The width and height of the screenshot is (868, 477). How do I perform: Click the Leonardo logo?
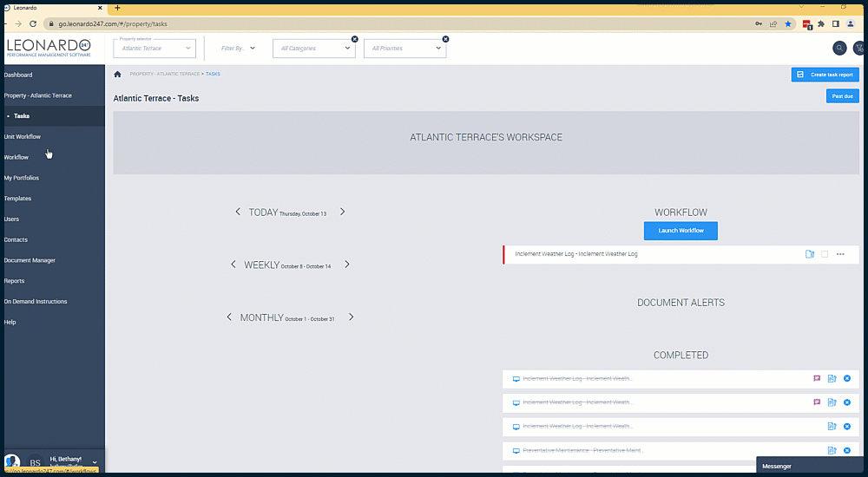(49, 48)
